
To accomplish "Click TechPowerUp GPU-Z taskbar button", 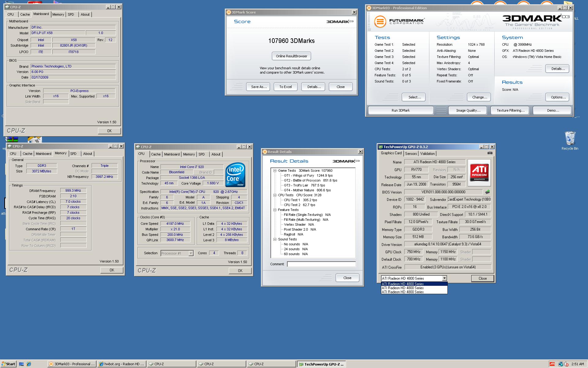I will coord(321,364).
